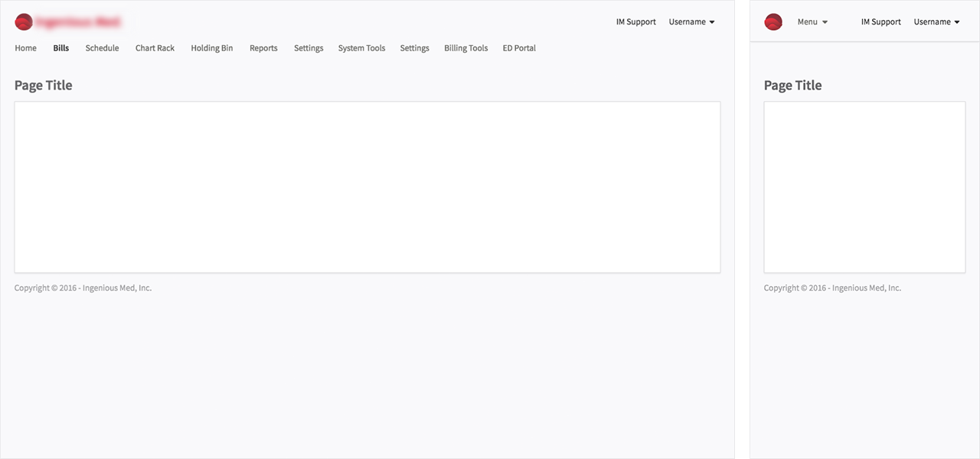Open the Home navigation item

pyautogui.click(x=25, y=47)
